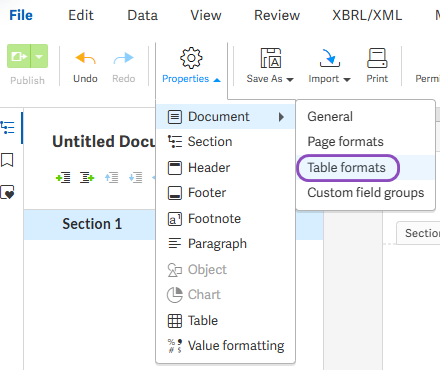Click the green Publish icon button
440x370 pixels.
pyautogui.click(x=19, y=56)
